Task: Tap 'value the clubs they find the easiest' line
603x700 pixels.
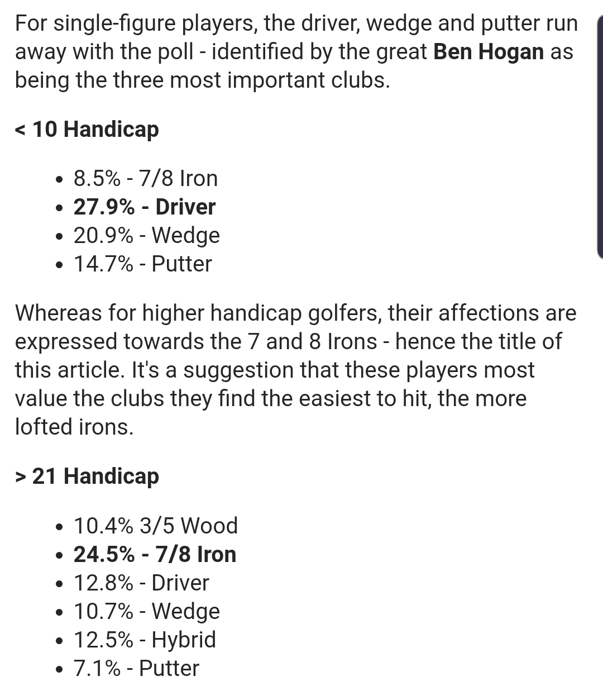Action: coord(271,398)
